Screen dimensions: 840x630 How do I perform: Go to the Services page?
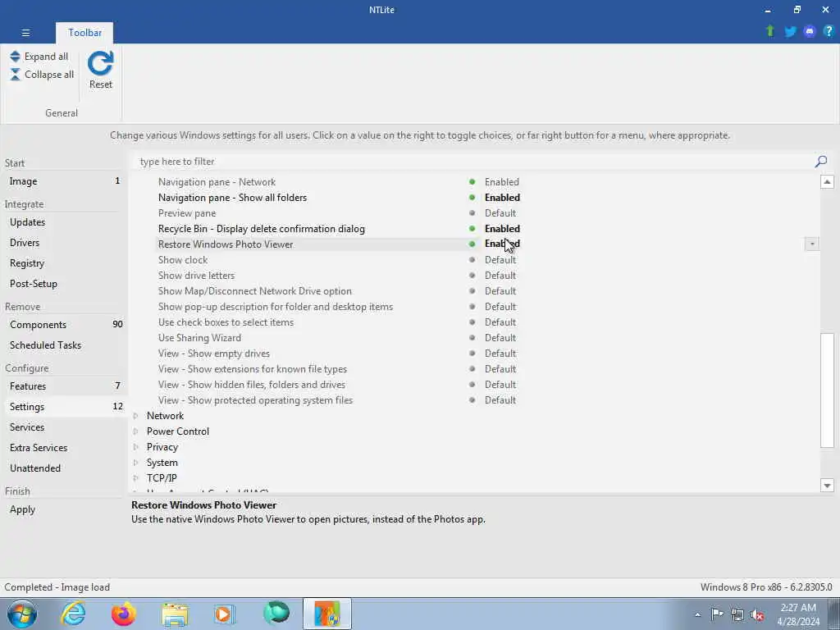coord(64,427)
